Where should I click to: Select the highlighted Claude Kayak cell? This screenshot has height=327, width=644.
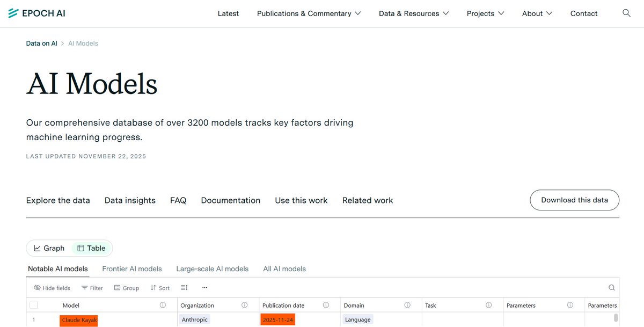(78, 319)
